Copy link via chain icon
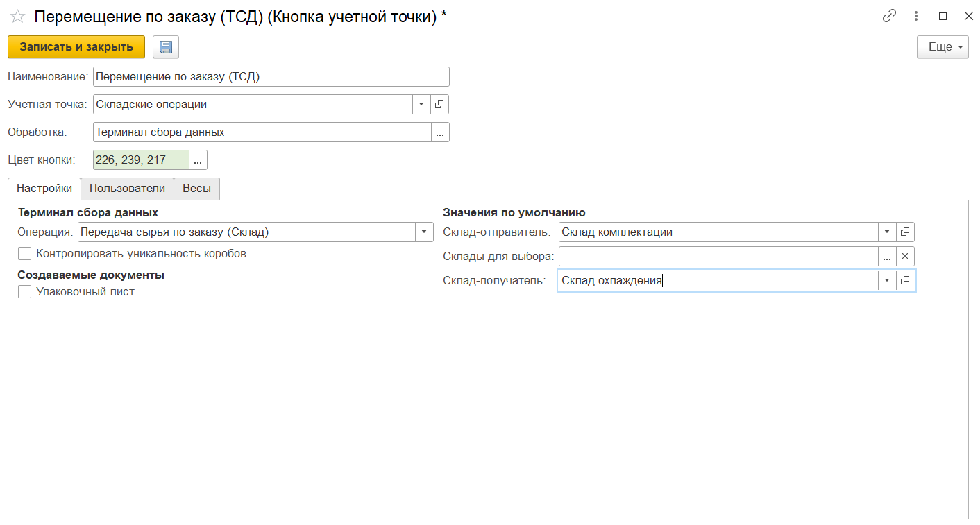 (x=889, y=17)
